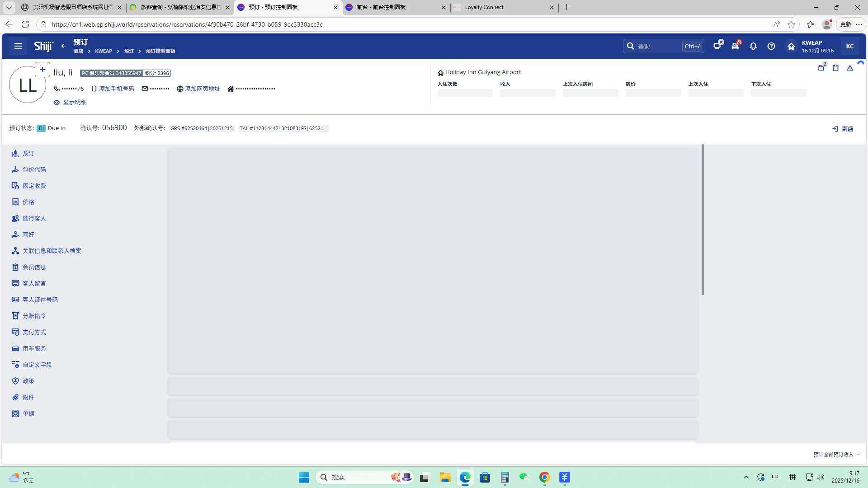The height and width of the screenshot is (488, 868).
Task: Switch to the Loyalty Connect browser tab
Action: [502, 7]
